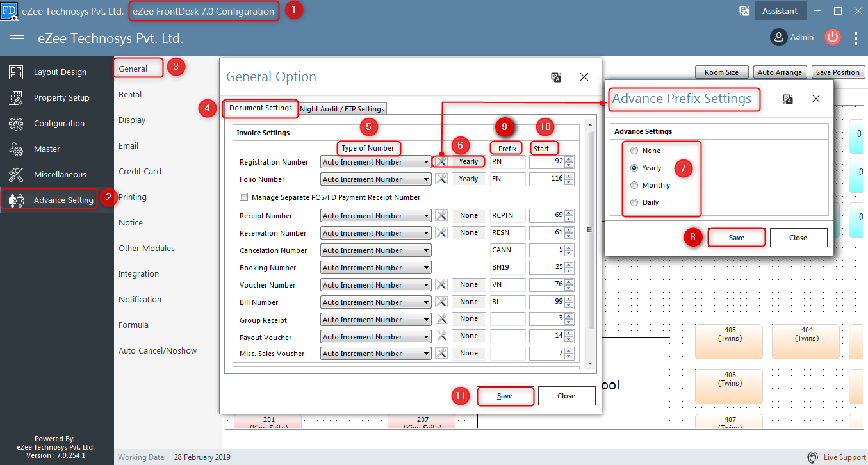This screenshot has width=868, height=465.
Task: Expand Cancelation Number type dropdown
Action: coord(427,250)
